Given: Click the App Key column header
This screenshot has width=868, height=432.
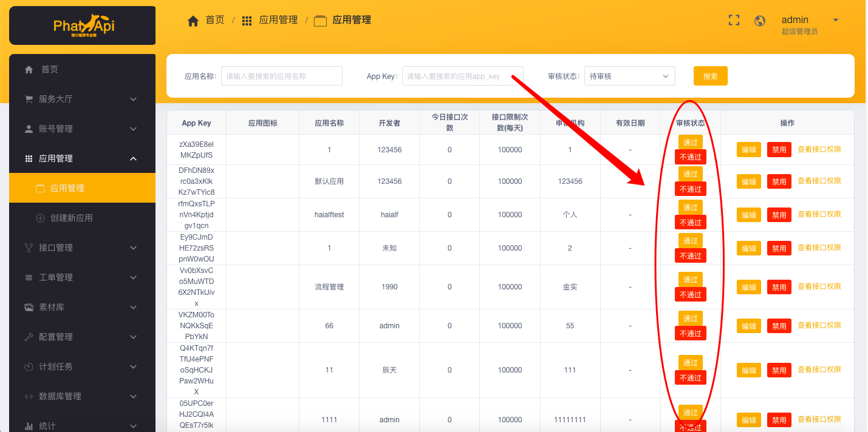Looking at the screenshot, I should (196, 123).
